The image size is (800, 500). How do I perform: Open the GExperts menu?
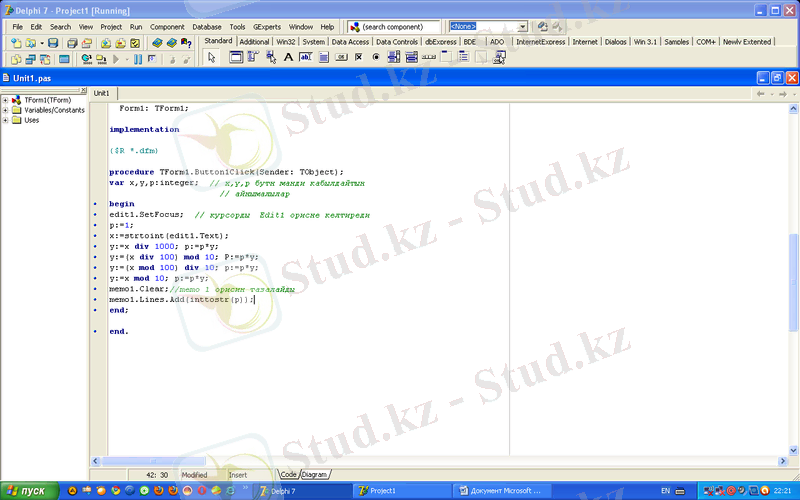(267, 27)
